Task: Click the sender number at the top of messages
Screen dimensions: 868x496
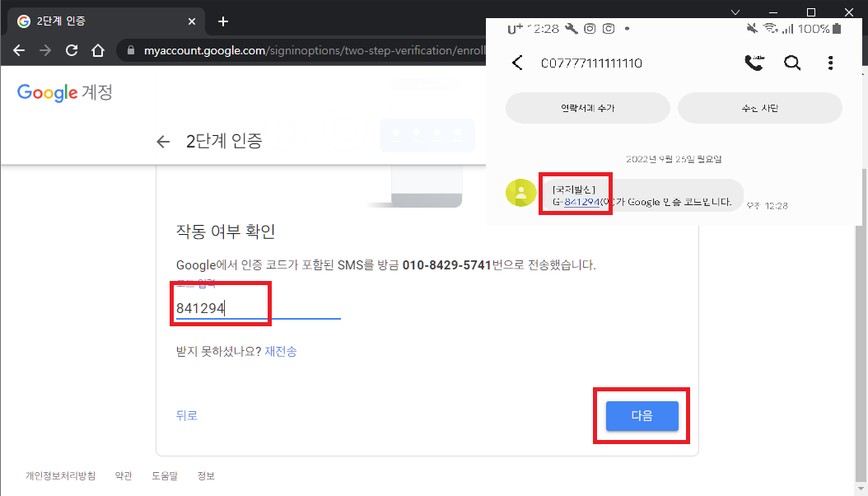Action: pyautogui.click(x=591, y=63)
